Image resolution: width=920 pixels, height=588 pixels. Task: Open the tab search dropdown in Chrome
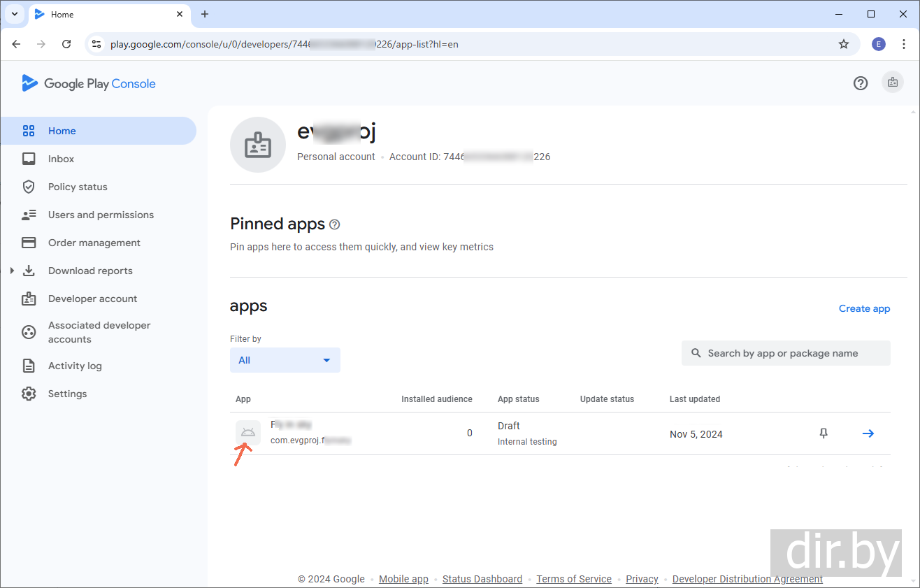pyautogui.click(x=14, y=14)
